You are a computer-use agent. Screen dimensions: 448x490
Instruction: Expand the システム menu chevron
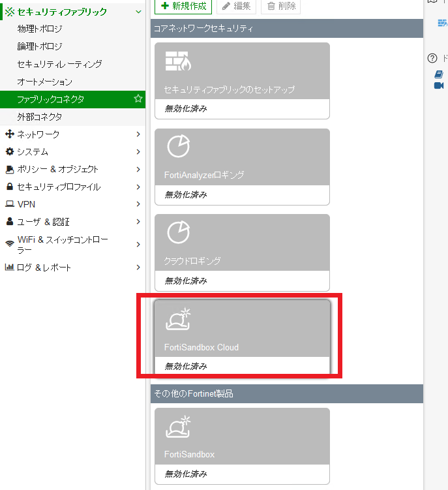point(138,152)
